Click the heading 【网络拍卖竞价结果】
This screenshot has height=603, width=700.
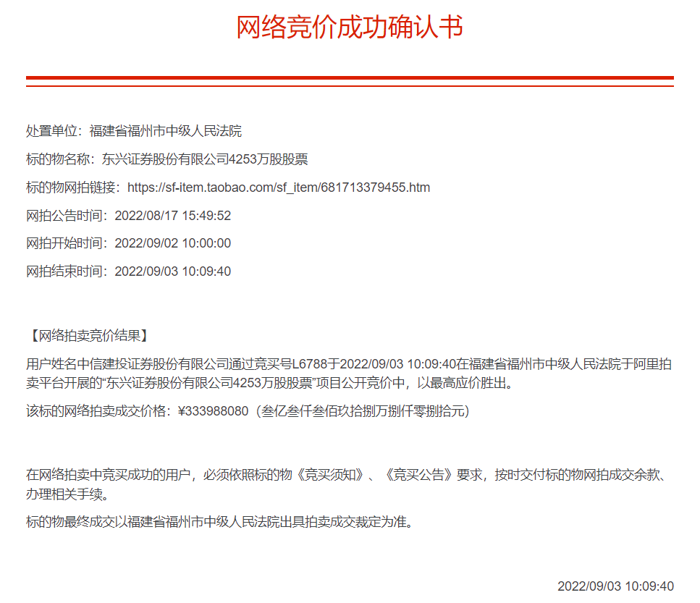coord(88,336)
